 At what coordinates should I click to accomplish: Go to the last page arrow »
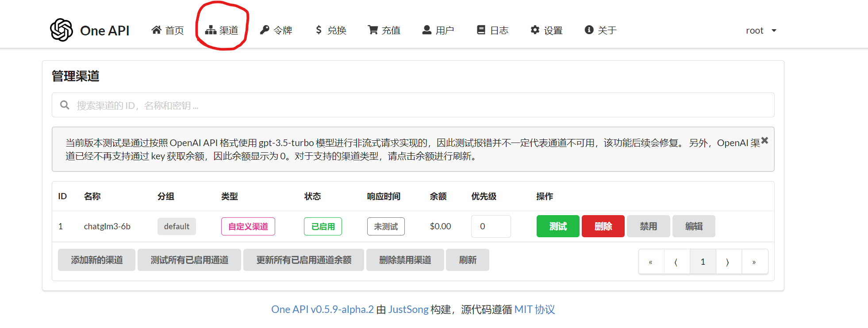754,262
